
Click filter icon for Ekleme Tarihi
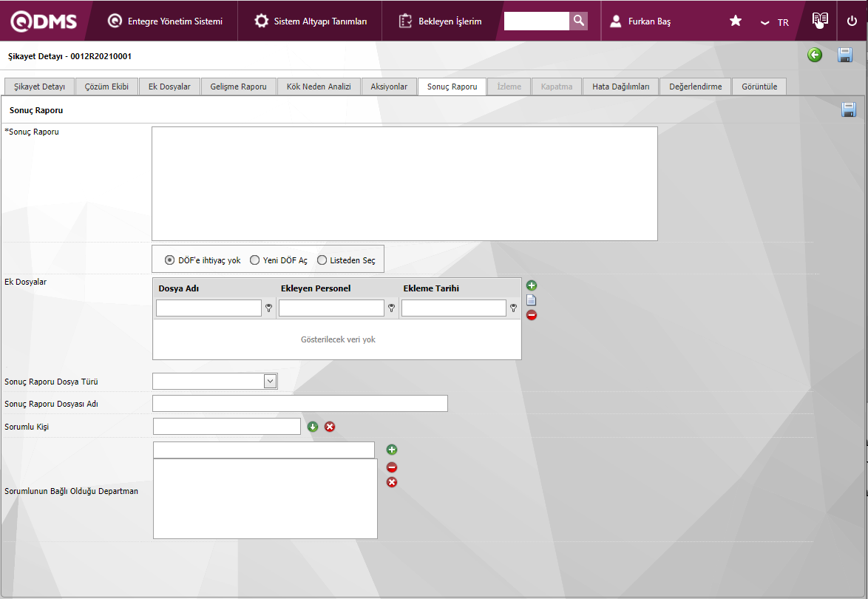[x=513, y=308]
